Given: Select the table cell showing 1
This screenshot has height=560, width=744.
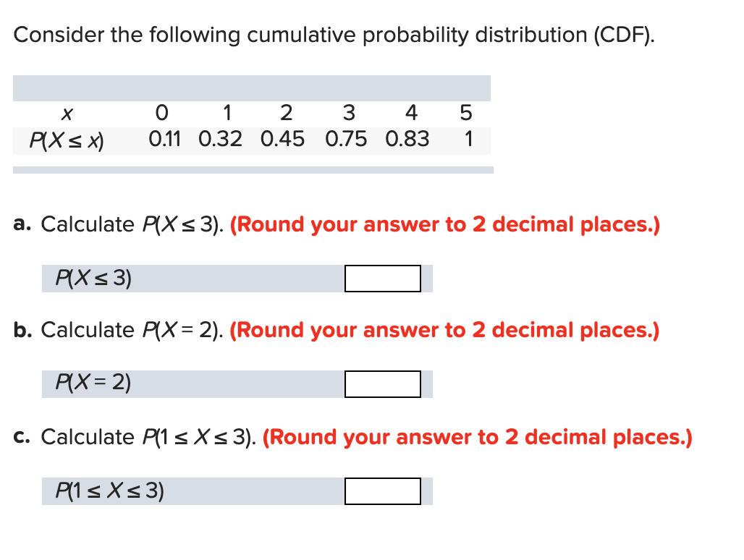Looking at the screenshot, I should point(467,139).
